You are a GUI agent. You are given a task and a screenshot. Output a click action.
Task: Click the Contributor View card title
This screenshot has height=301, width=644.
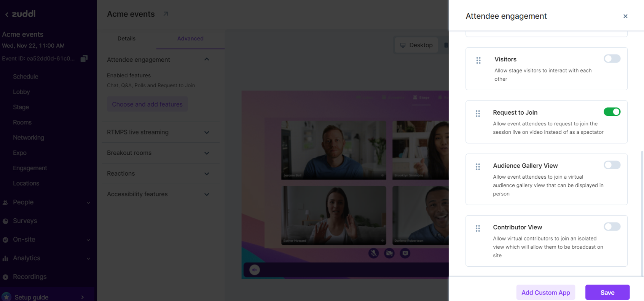(x=517, y=227)
